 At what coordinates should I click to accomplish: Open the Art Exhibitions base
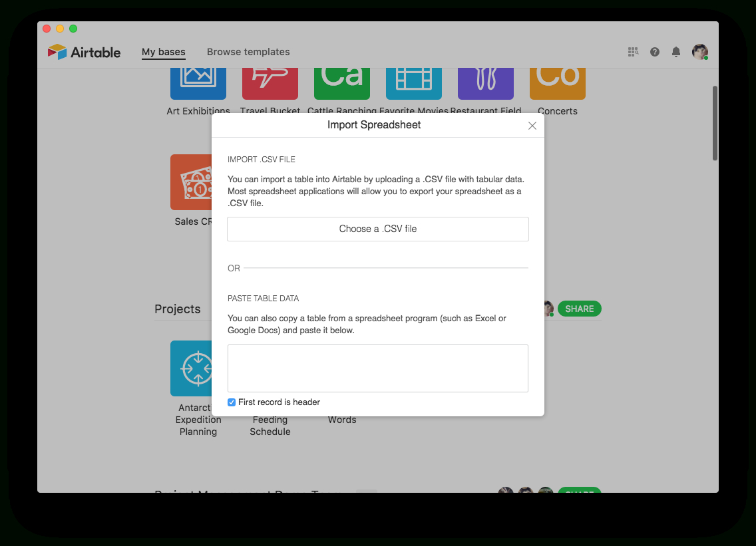198,83
